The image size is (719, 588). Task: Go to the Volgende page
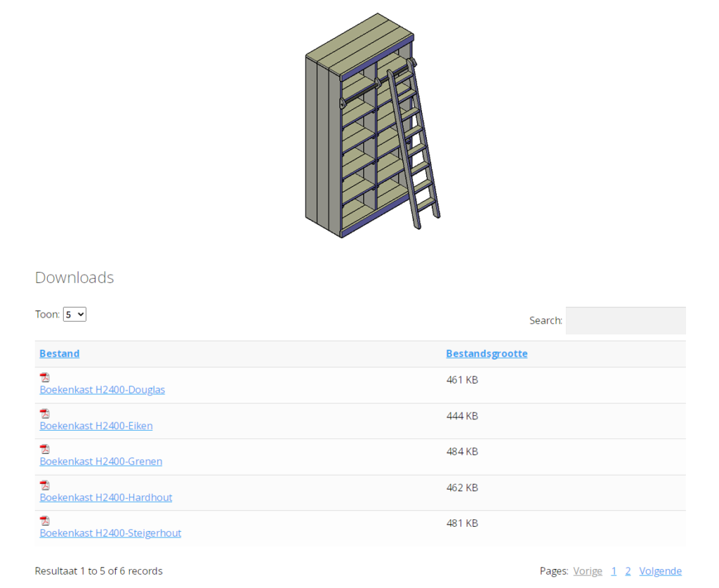660,571
